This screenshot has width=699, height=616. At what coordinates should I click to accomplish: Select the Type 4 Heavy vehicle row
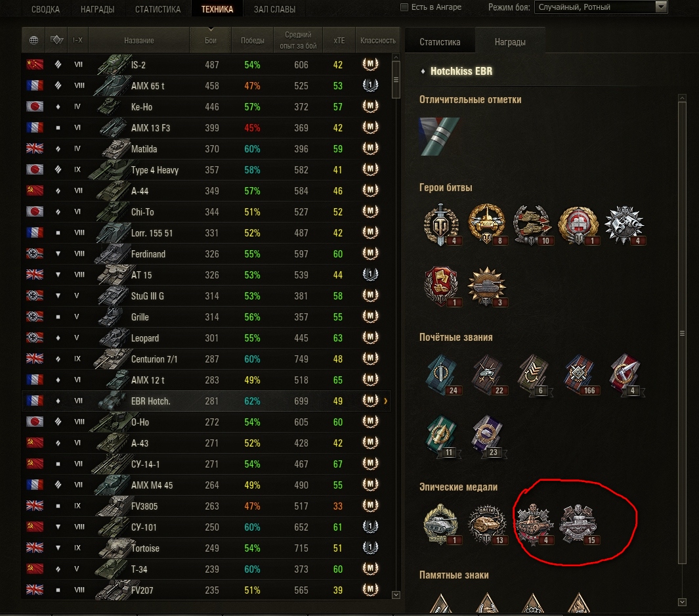pos(206,170)
